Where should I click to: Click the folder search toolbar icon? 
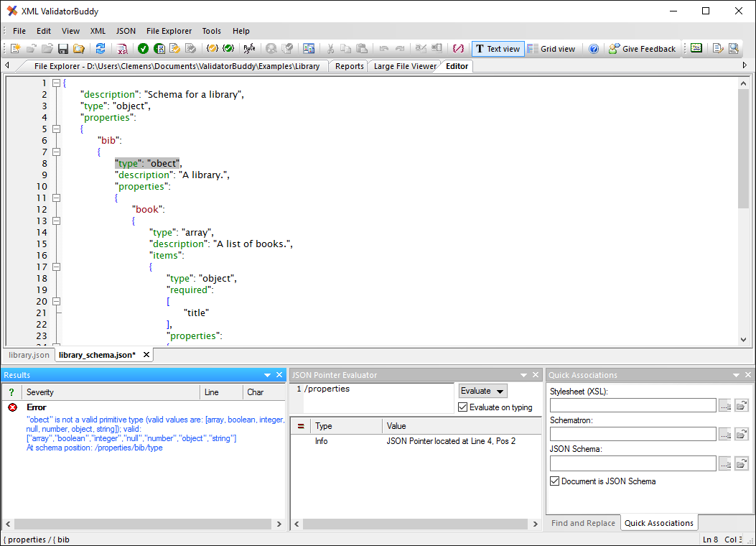tap(78, 48)
